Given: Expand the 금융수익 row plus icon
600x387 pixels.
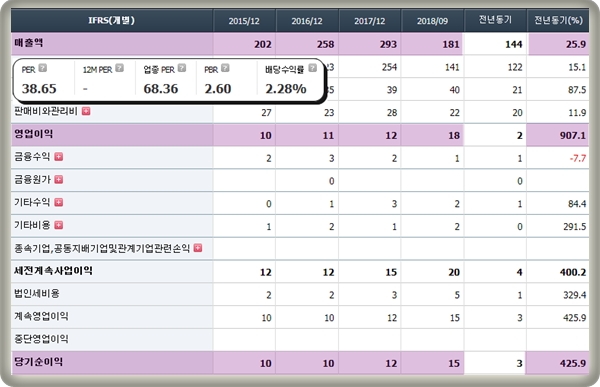Looking at the screenshot, I should point(59,157).
